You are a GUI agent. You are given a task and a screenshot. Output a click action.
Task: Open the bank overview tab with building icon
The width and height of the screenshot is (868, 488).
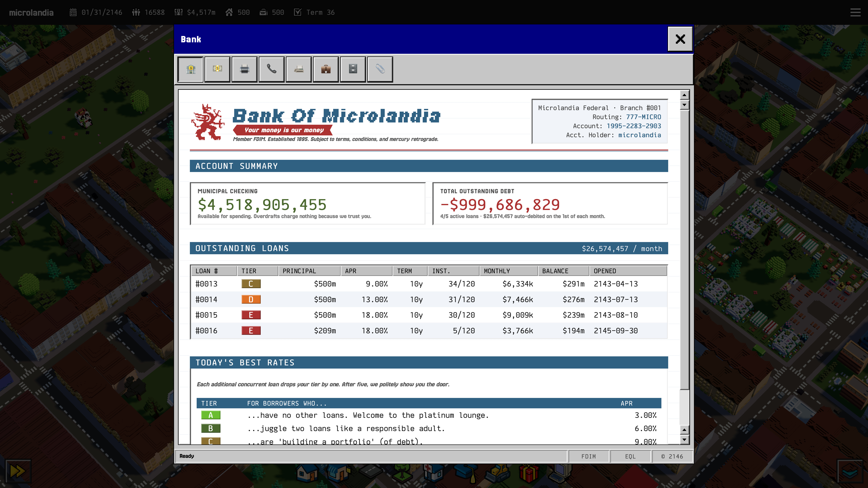coord(190,69)
